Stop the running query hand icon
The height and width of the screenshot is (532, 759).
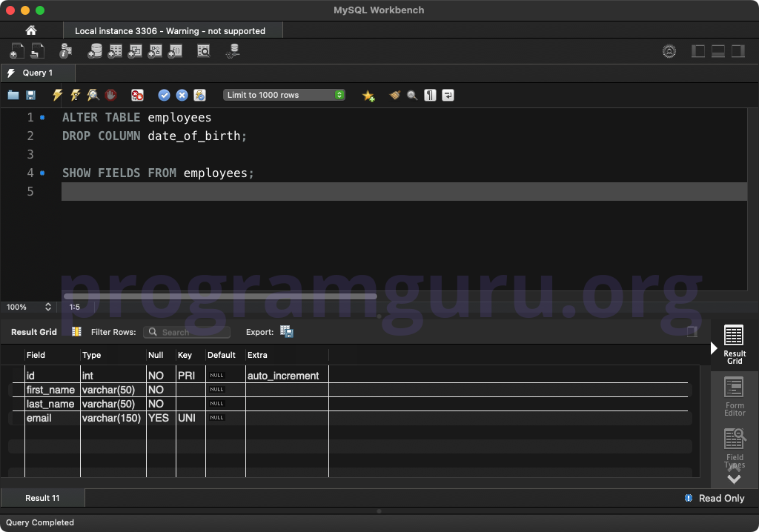tap(111, 95)
